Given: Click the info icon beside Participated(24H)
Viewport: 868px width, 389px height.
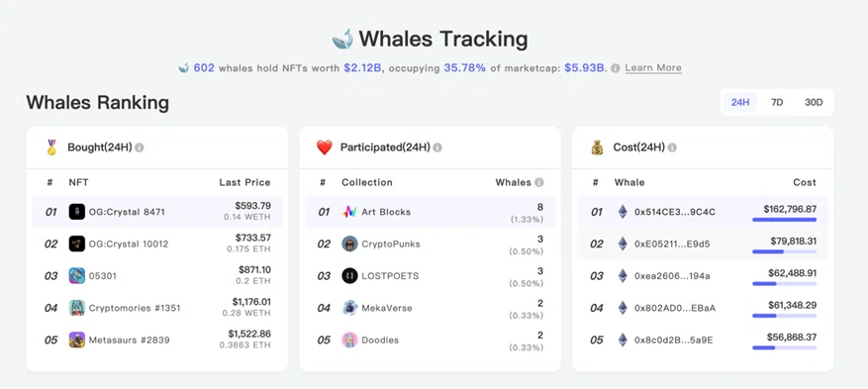Looking at the screenshot, I should coord(437,147).
